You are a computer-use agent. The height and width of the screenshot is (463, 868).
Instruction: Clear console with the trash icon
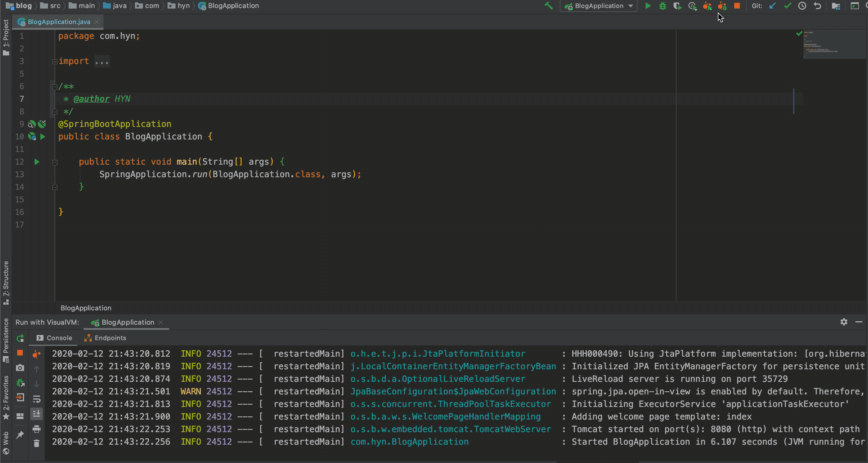click(x=36, y=444)
